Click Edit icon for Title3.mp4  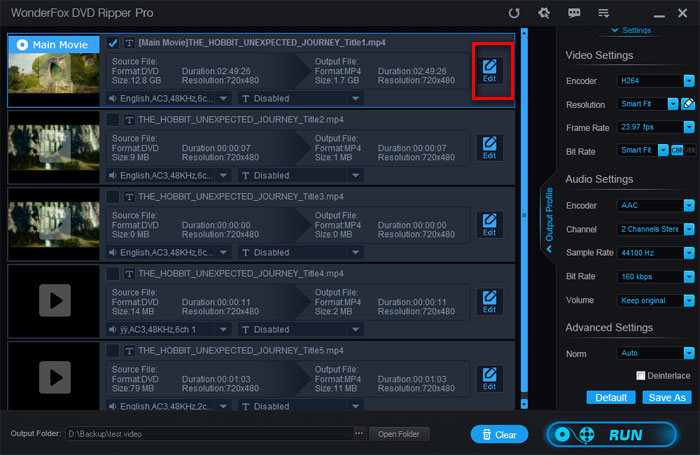coord(489,225)
